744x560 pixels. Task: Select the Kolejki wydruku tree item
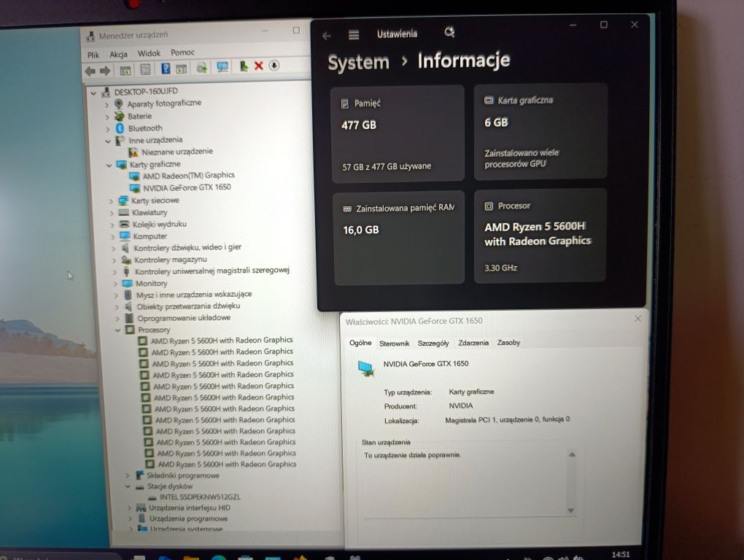click(x=159, y=224)
